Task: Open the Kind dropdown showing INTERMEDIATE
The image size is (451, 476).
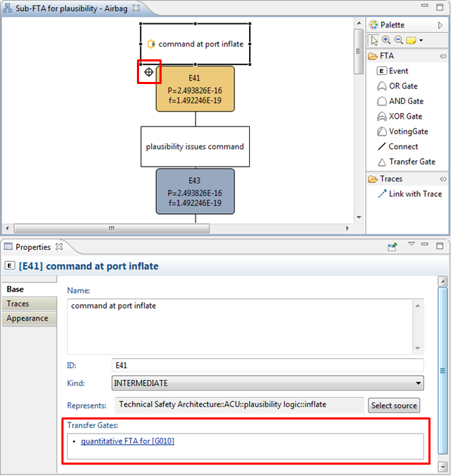Action: (267, 383)
